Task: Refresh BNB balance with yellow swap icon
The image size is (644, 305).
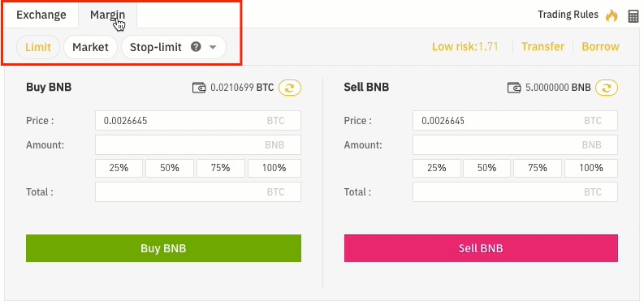Action: (x=607, y=88)
